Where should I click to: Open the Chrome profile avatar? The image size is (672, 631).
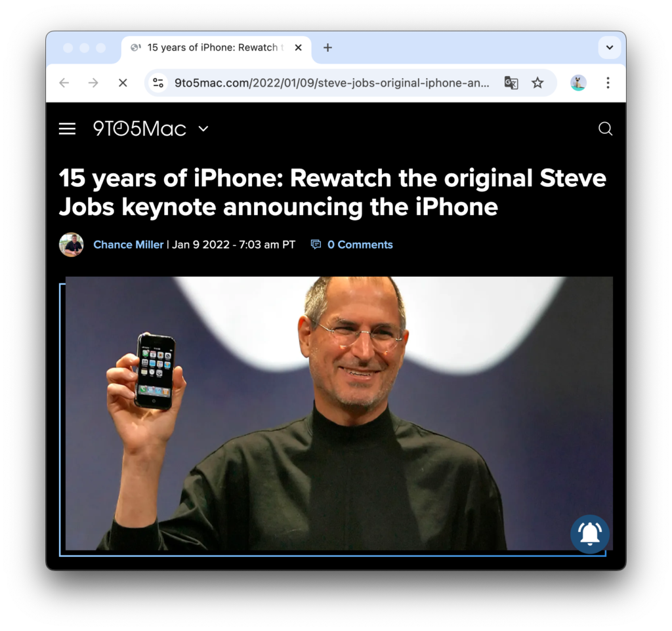578,83
